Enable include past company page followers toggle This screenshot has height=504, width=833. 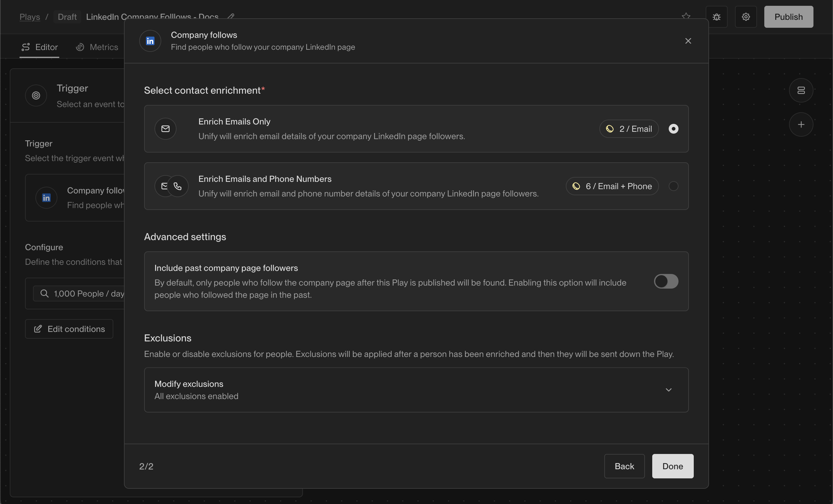tap(666, 281)
